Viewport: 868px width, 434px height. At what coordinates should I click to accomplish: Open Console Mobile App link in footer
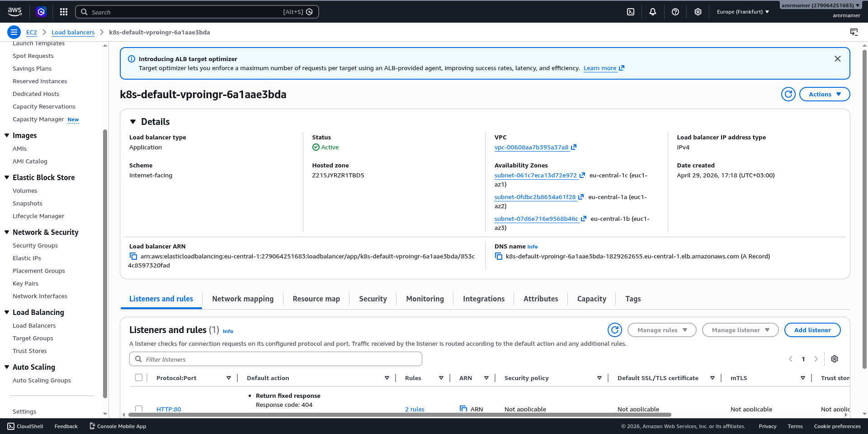click(x=118, y=426)
